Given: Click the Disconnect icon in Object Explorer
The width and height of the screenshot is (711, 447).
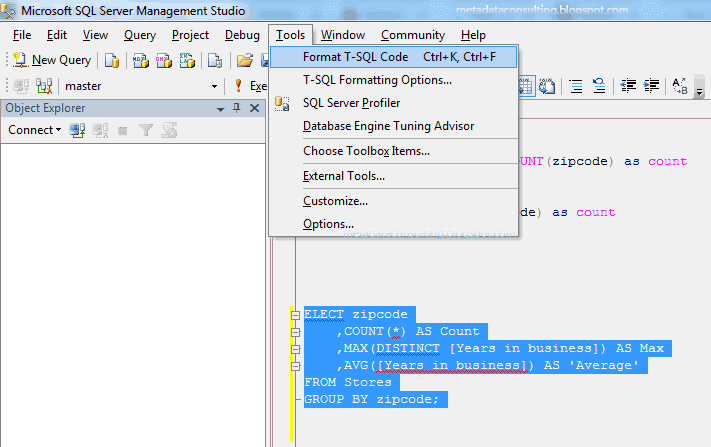Looking at the screenshot, I should coord(100,131).
